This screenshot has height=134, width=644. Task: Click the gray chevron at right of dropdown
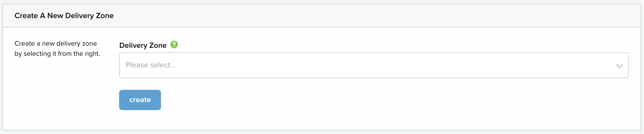(x=619, y=66)
